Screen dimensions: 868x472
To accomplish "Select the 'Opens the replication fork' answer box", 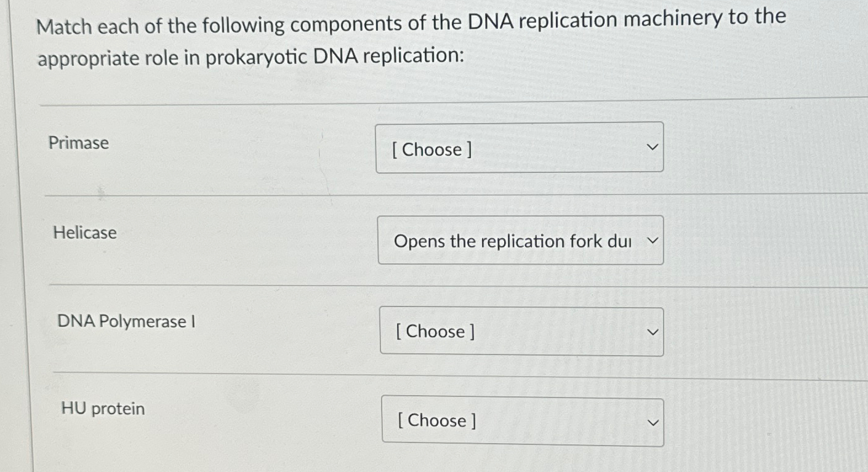I will click(520, 240).
